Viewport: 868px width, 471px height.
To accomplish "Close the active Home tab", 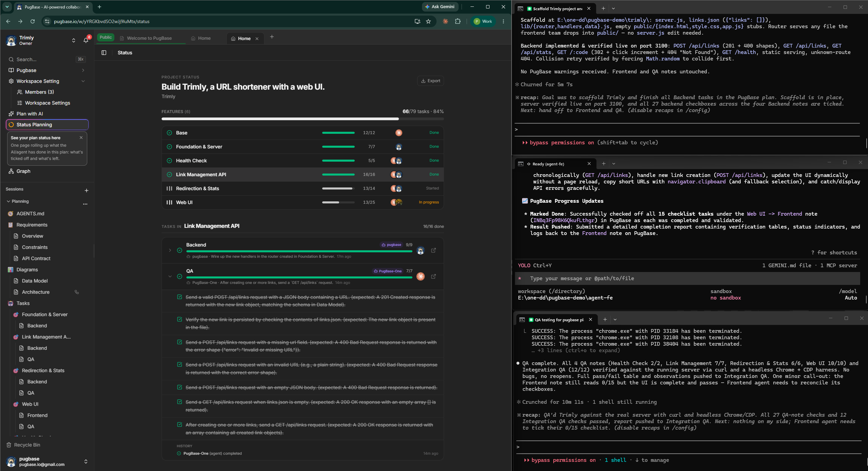I will coord(257,39).
